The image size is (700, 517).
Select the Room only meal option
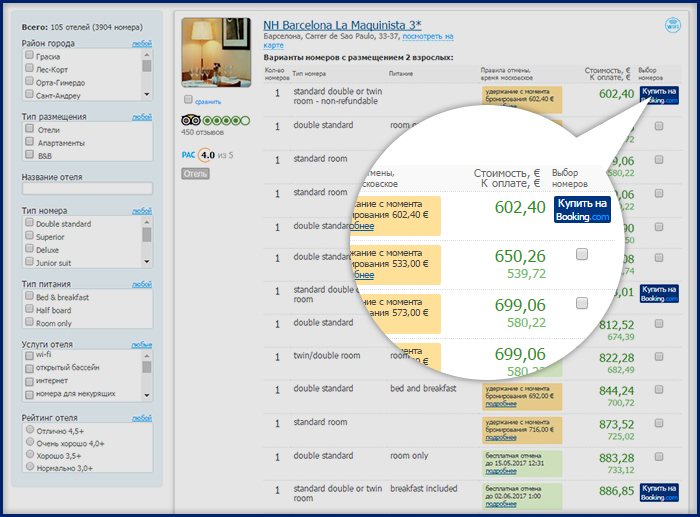(x=29, y=321)
